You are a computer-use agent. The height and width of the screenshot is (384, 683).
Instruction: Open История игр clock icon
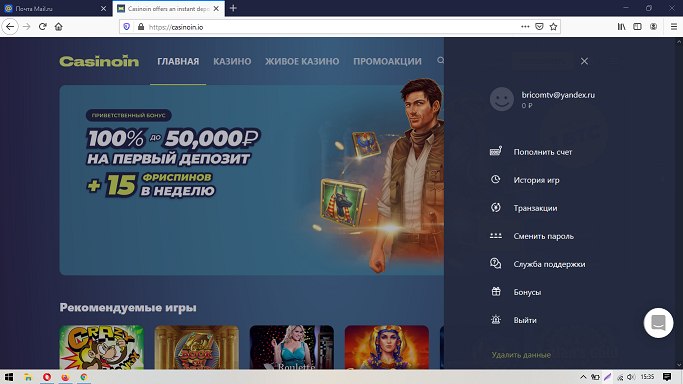tap(496, 179)
